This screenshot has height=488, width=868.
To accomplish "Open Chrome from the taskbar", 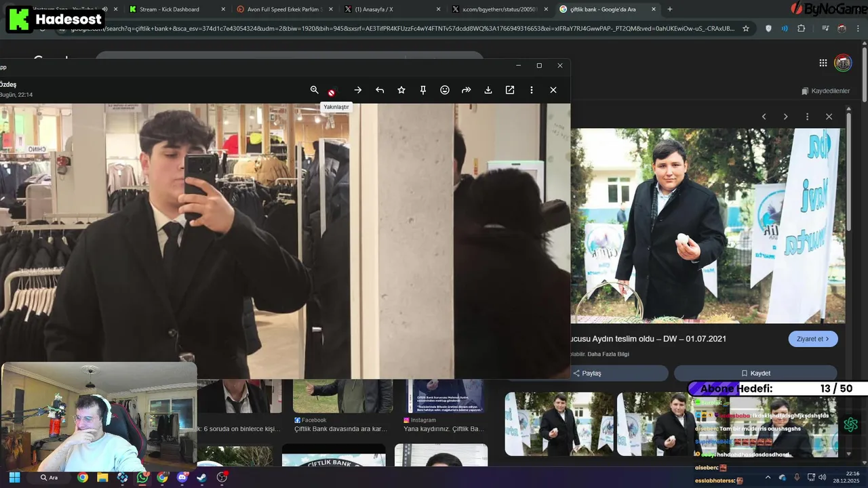I will point(83,477).
